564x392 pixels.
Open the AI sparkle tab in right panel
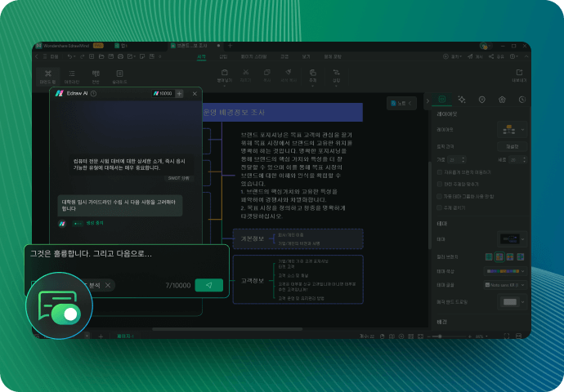(x=462, y=100)
